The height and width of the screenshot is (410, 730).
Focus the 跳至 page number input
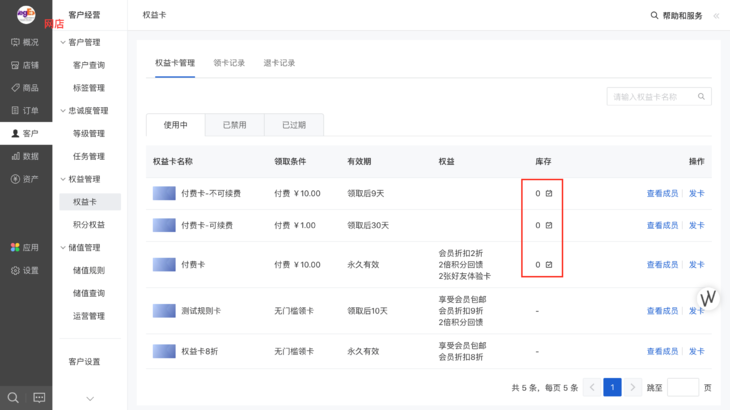pyautogui.click(x=683, y=387)
